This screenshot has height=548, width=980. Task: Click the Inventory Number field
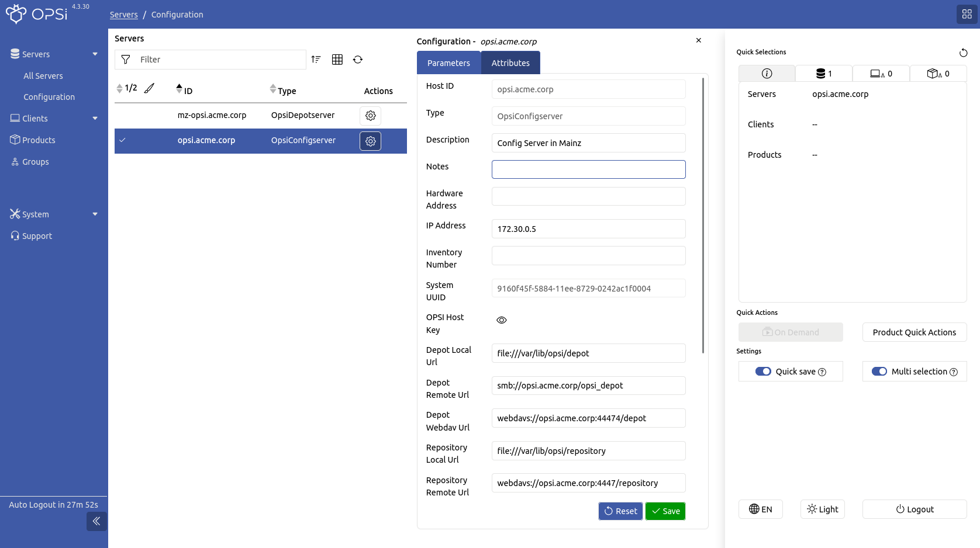tap(588, 255)
